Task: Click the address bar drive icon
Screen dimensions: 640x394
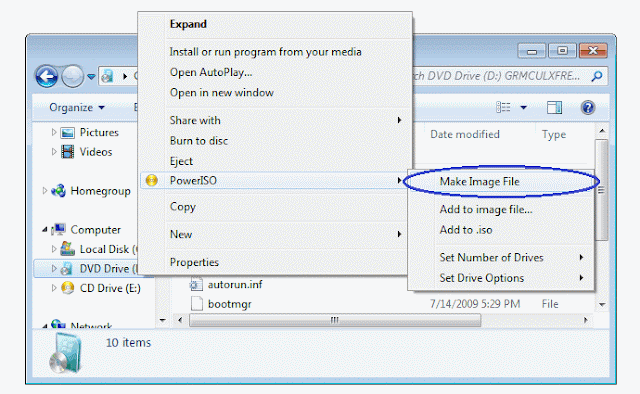Action: click(107, 76)
